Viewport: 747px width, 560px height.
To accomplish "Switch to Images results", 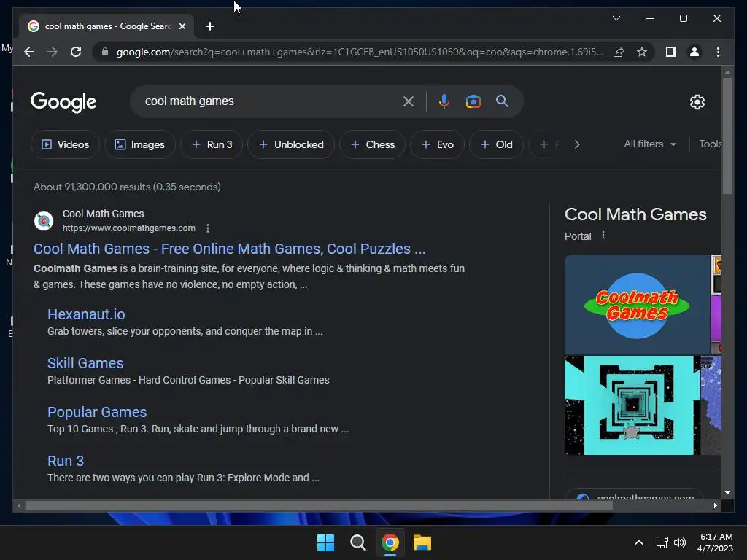I will (x=139, y=144).
